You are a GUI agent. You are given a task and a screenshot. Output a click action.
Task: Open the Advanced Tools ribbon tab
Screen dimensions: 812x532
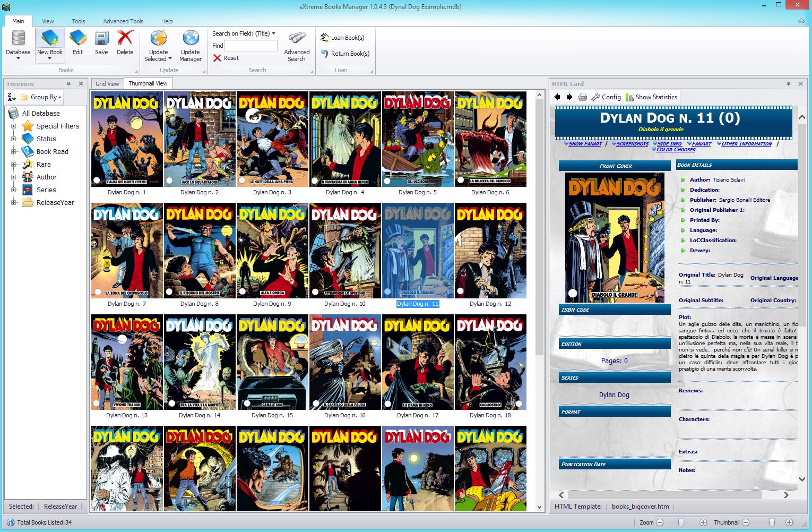pyautogui.click(x=123, y=21)
